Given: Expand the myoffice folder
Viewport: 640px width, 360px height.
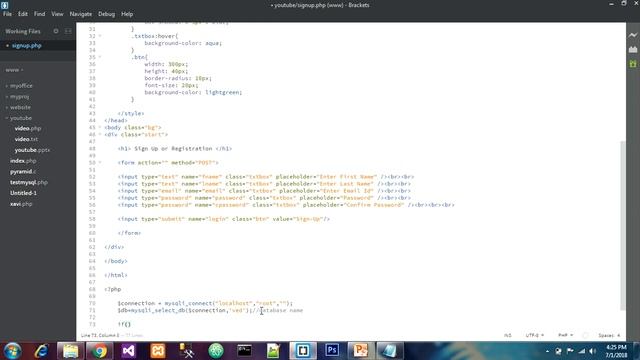Looking at the screenshot, I should pos(21,86).
